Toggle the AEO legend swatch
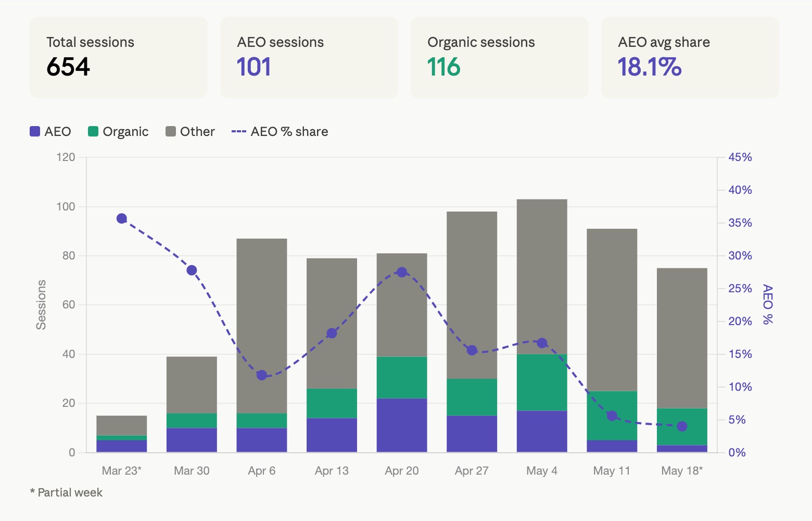This screenshot has height=521, width=812. pyautogui.click(x=35, y=131)
